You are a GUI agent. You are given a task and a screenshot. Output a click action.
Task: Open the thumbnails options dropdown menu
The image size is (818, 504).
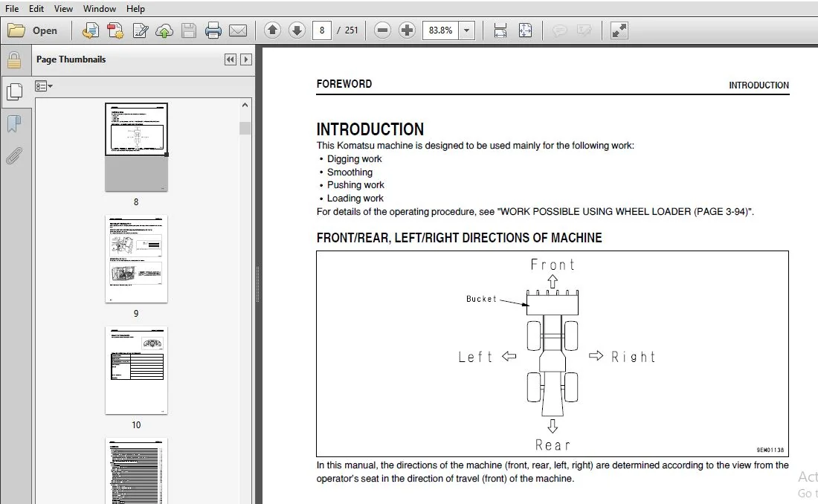(44, 86)
